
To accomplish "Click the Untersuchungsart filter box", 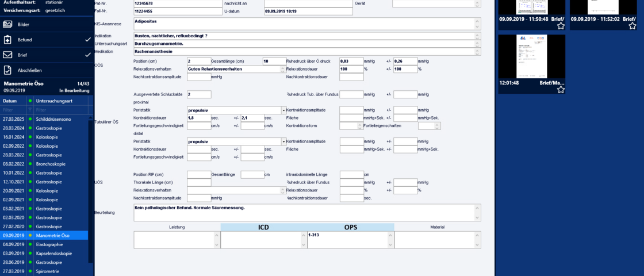I will (61, 110).
